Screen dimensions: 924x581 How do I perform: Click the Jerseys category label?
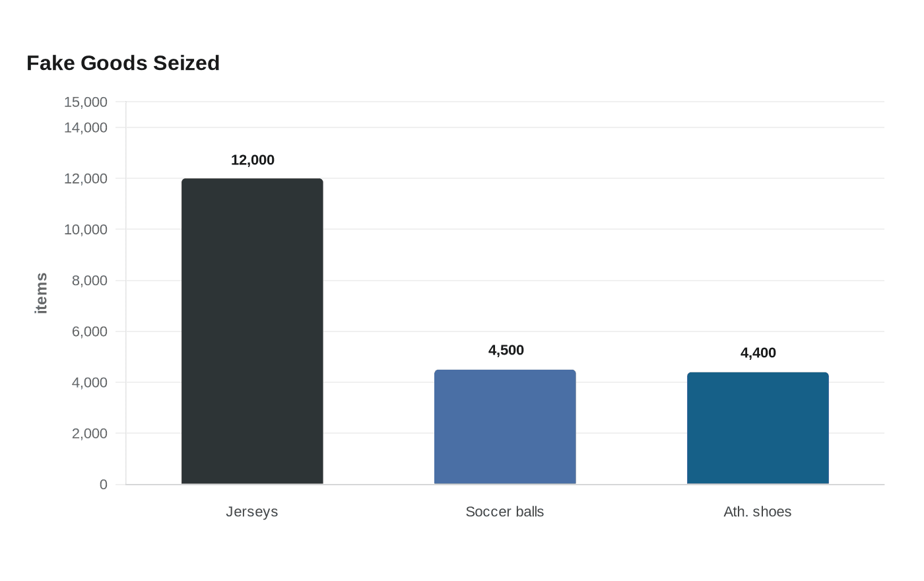252,512
